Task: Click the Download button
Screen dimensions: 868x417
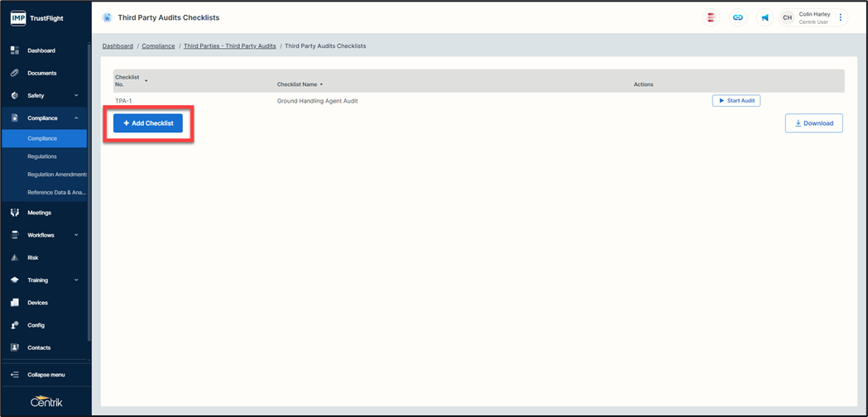Action: coord(813,123)
